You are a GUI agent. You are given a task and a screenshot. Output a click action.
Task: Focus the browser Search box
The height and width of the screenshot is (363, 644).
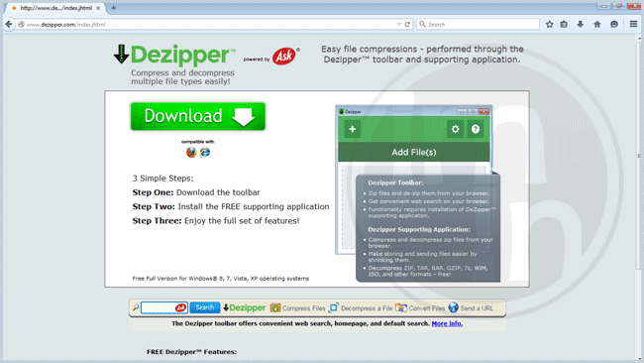[479, 24]
